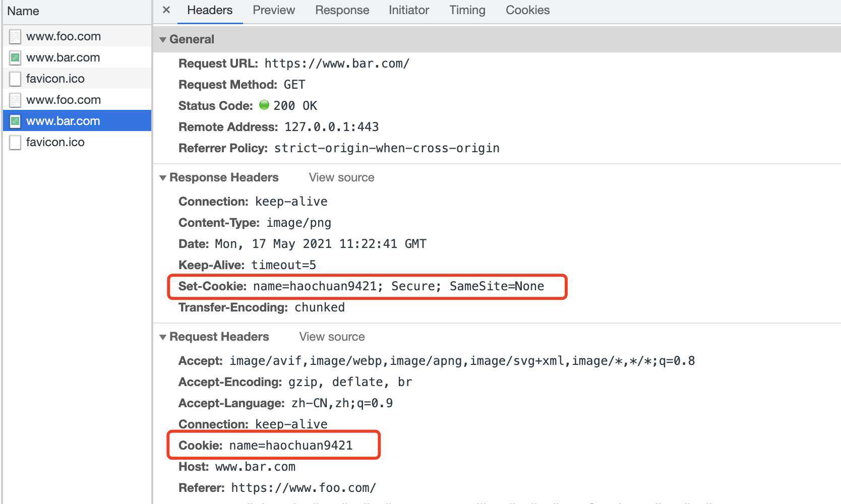The height and width of the screenshot is (504, 841).
Task: Click the green status dot beside 200 OK
Action: click(264, 105)
